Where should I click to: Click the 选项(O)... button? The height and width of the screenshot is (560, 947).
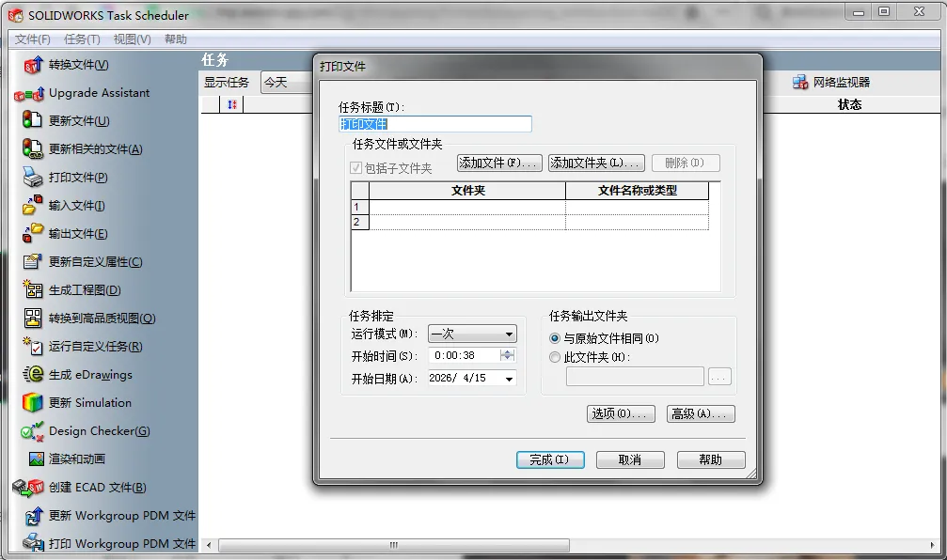point(621,413)
